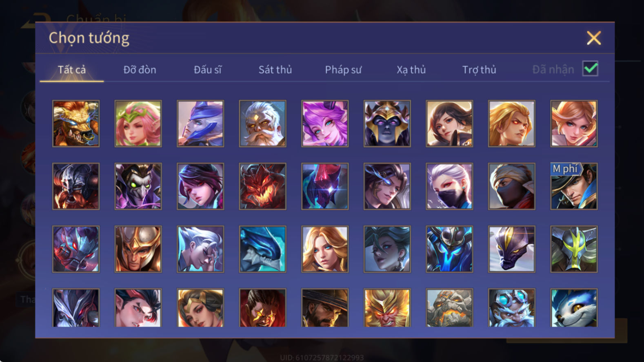Filter heroes by Xạ thủ tab
Viewport: 644px width, 362px height.
pos(411,70)
